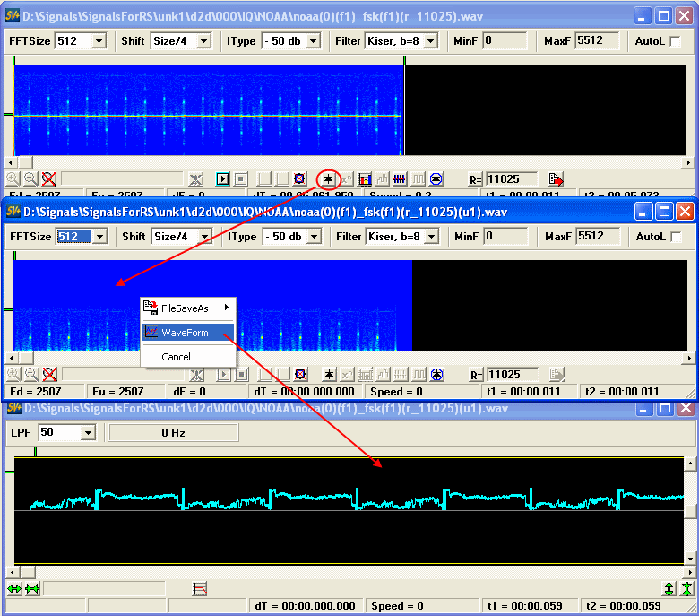Expand the LPF dropdown set to 50
The image size is (699, 616).
coord(88,433)
